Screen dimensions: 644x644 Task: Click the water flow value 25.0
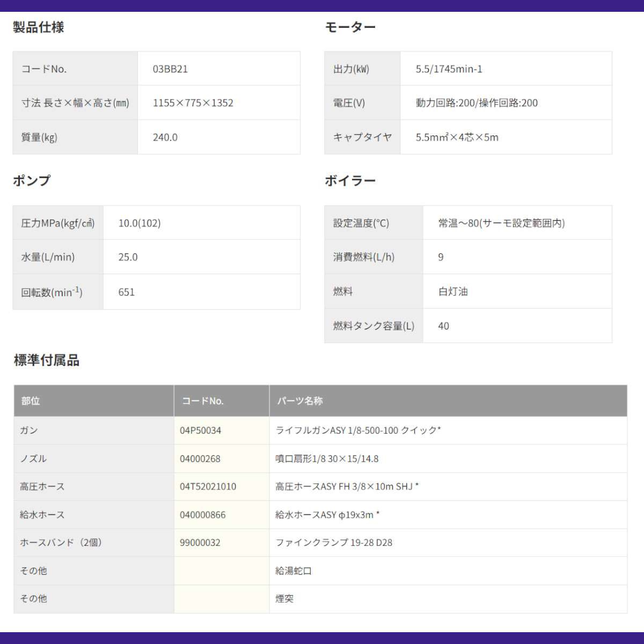128,257
